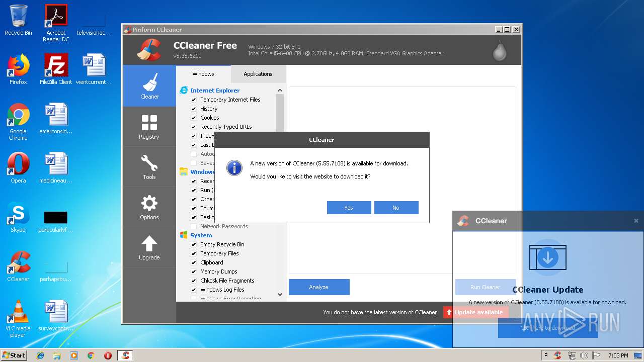Enable the Network Passwords checkbox
The height and width of the screenshot is (362, 644).
(x=194, y=226)
